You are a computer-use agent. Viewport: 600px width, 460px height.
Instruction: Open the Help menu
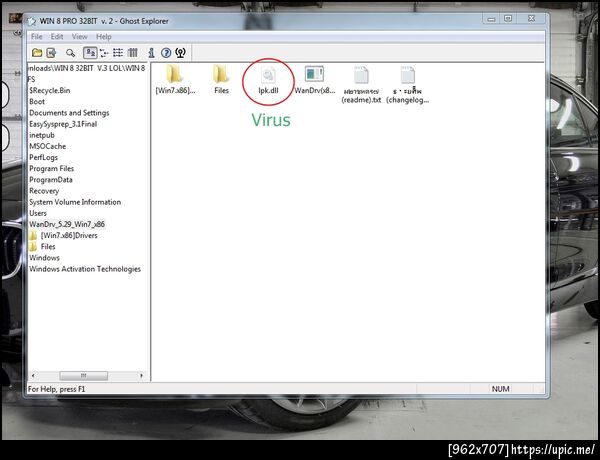click(103, 37)
